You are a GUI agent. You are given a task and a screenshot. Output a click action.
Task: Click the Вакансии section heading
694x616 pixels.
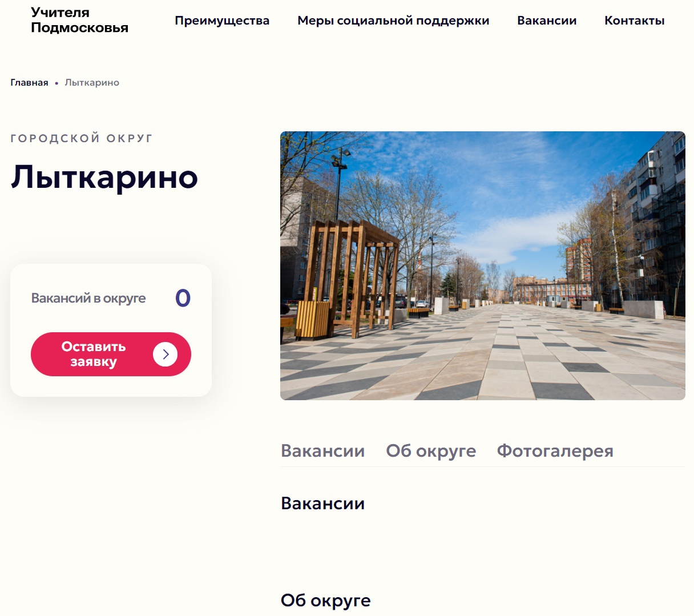[x=322, y=503]
